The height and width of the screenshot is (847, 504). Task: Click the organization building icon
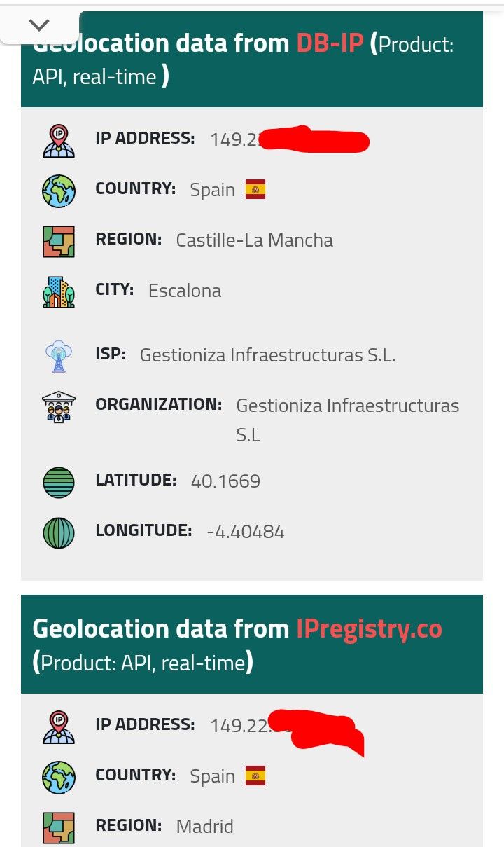[x=59, y=406]
